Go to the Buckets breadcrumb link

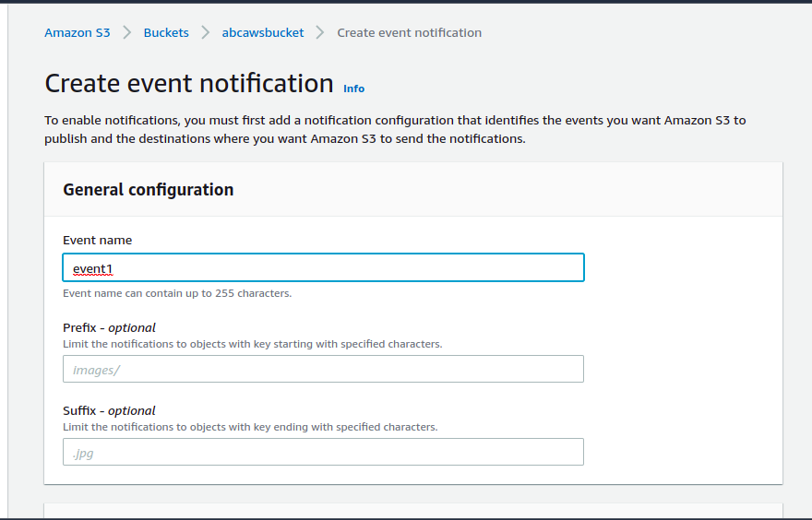coord(166,32)
